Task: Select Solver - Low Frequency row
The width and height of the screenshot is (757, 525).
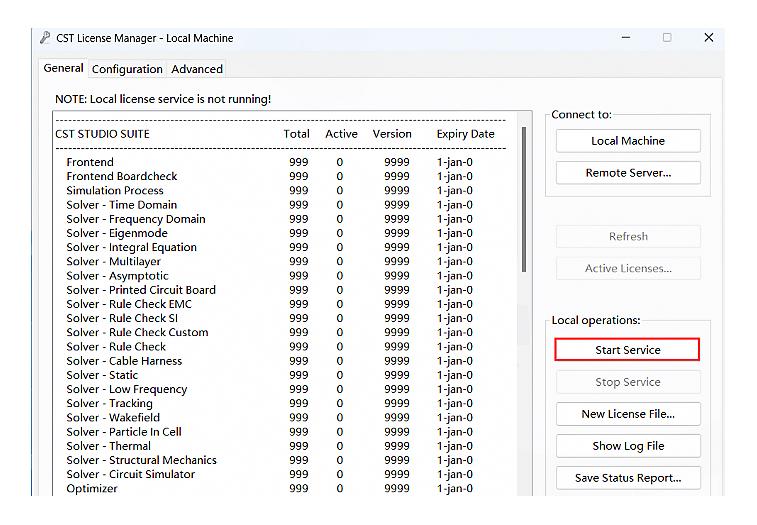Action: tap(269, 389)
